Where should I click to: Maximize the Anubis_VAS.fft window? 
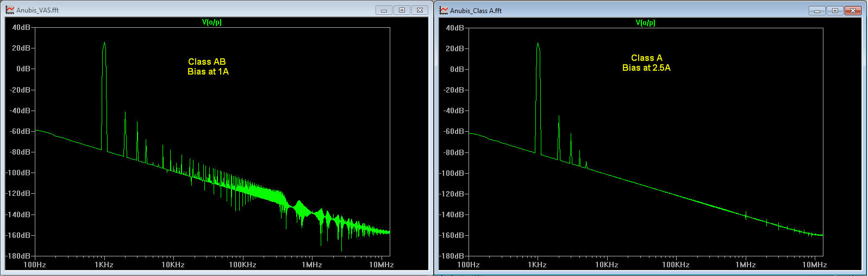pyautogui.click(x=402, y=10)
